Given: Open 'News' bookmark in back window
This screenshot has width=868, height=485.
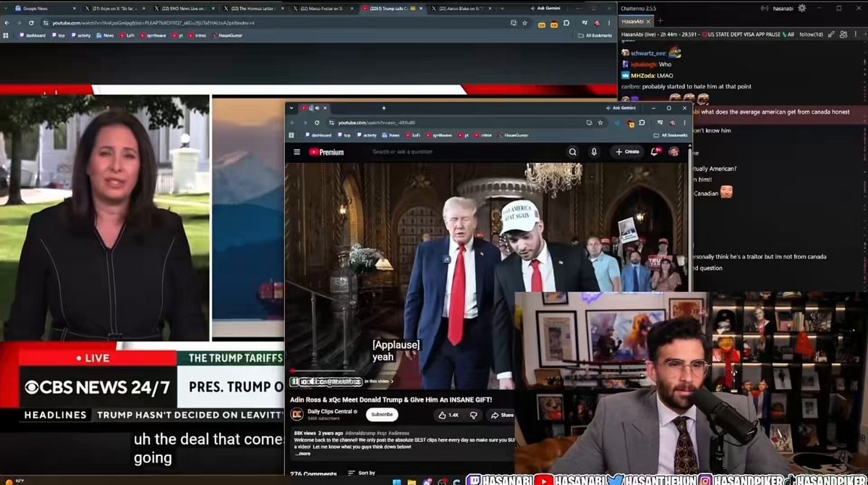Looking at the screenshot, I should click(106, 35).
